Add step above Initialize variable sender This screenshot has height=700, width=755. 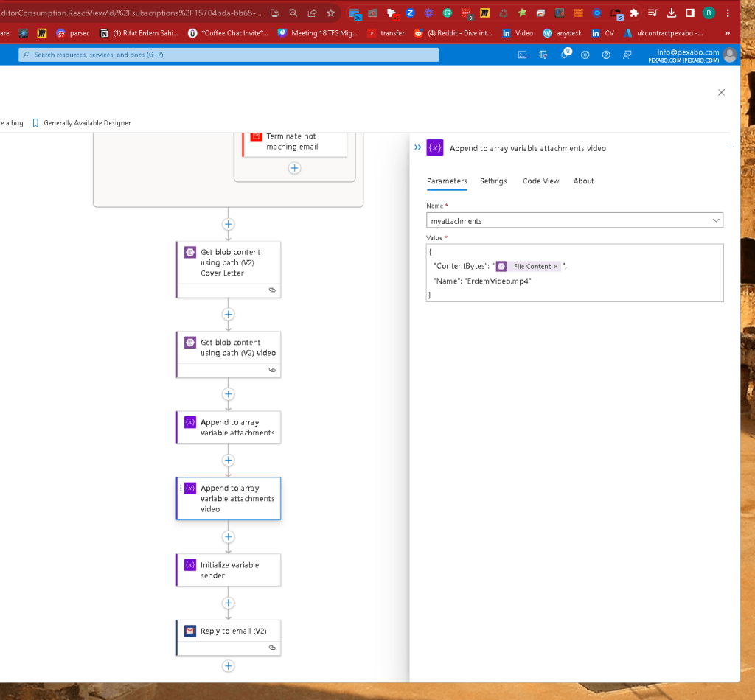click(x=229, y=537)
